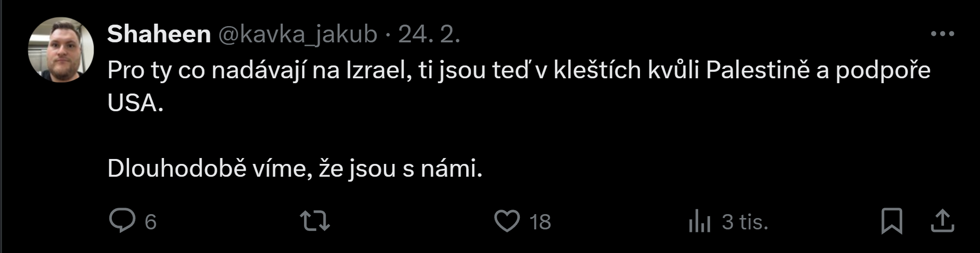Click the display name Shaheen

click(x=159, y=34)
